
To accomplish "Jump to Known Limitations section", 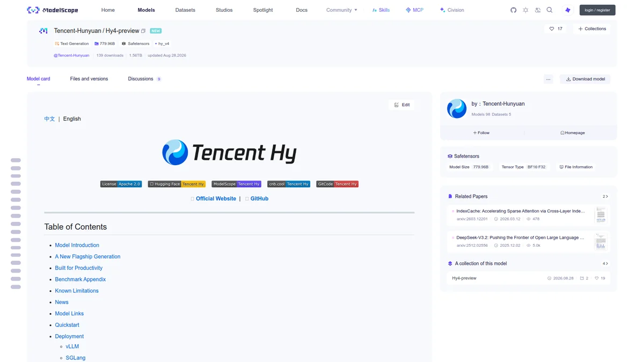I will point(77,291).
